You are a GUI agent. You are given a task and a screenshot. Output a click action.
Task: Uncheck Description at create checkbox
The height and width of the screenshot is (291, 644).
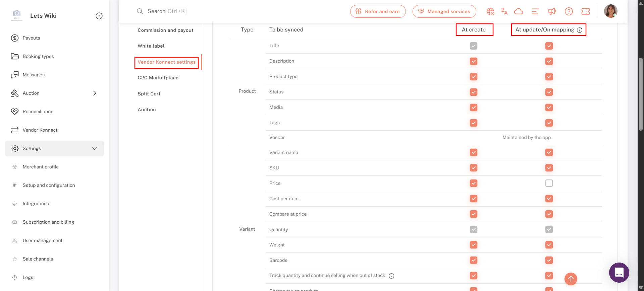[474, 61]
